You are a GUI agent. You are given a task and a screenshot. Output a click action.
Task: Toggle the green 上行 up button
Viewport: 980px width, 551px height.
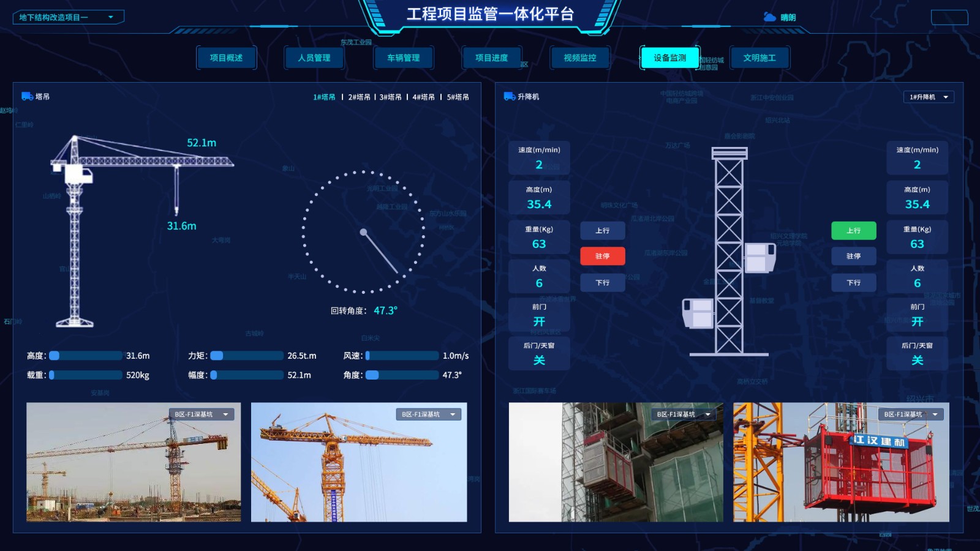pyautogui.click(x=853, y=230)
